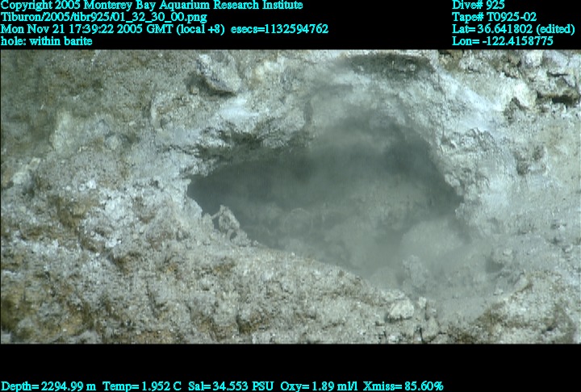This screenshot has height=392, width=581.
Task: Select the "Xmiss= 85.60%" reading
Action: [403, 386]
